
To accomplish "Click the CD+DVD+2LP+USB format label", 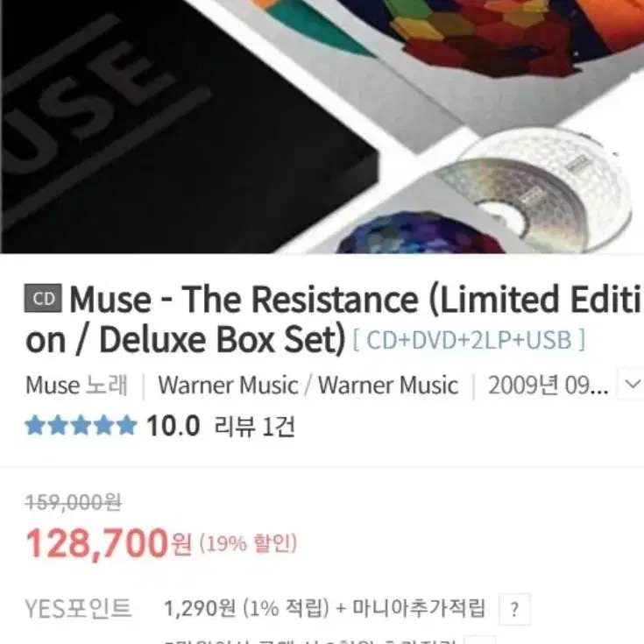I will 469,340.
